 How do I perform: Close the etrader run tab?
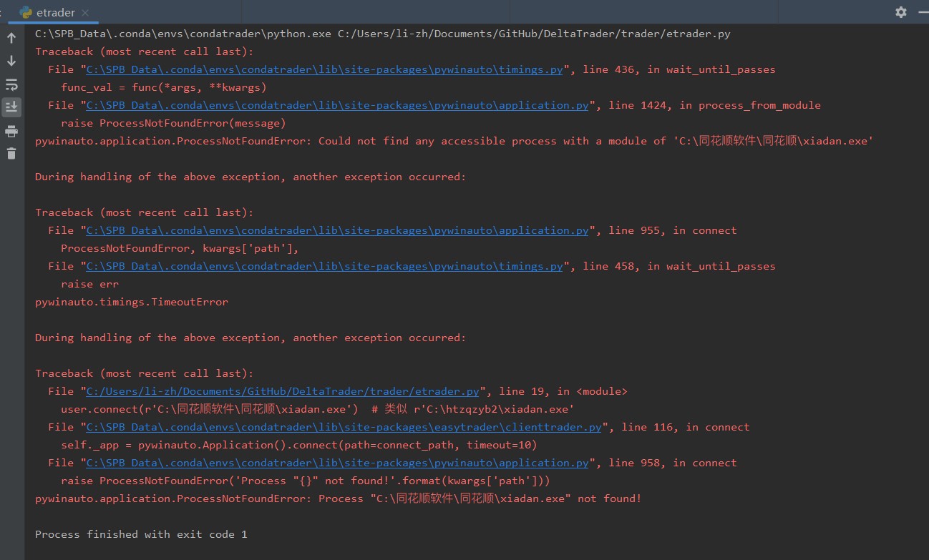[x=85, y=12]
